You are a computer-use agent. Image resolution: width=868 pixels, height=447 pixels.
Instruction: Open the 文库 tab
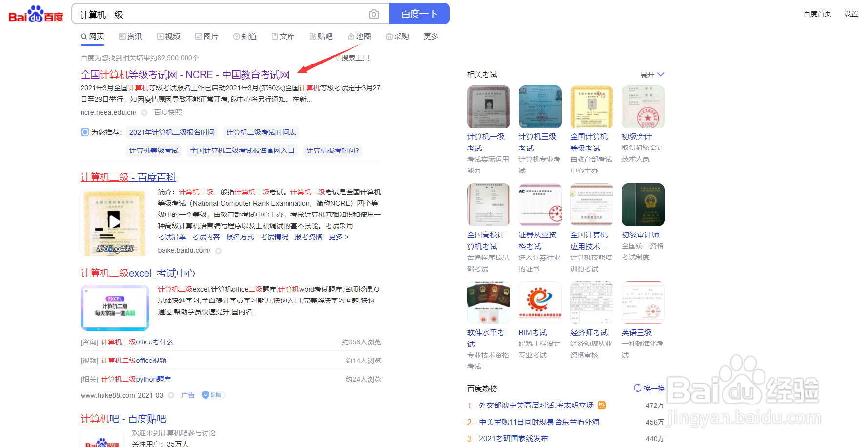coord(283,37)
